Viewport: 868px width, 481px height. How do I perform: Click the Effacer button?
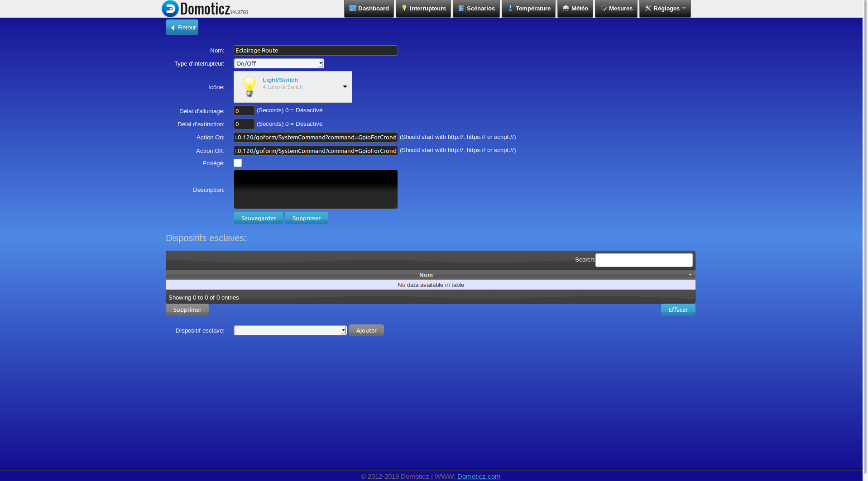[678, 310]
